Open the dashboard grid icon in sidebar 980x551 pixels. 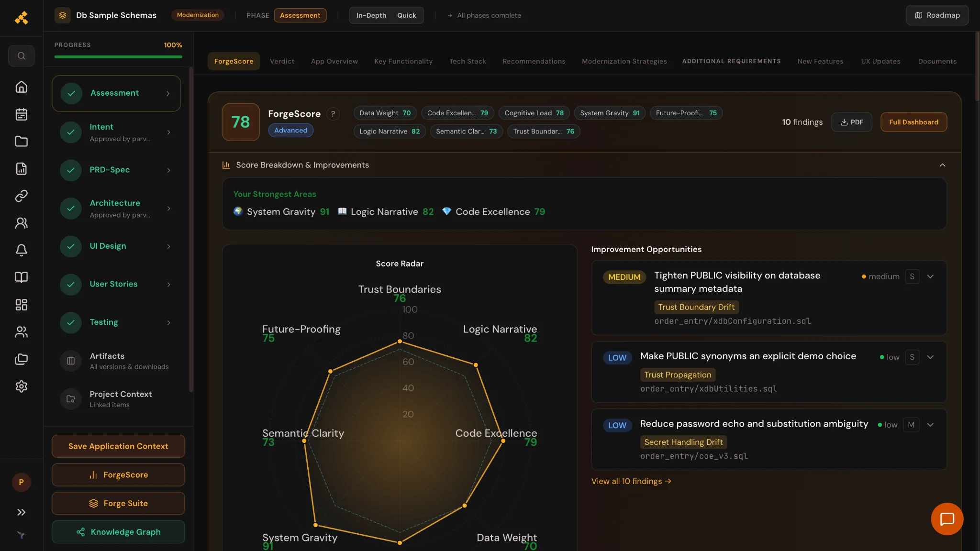[x=21, y=305]
